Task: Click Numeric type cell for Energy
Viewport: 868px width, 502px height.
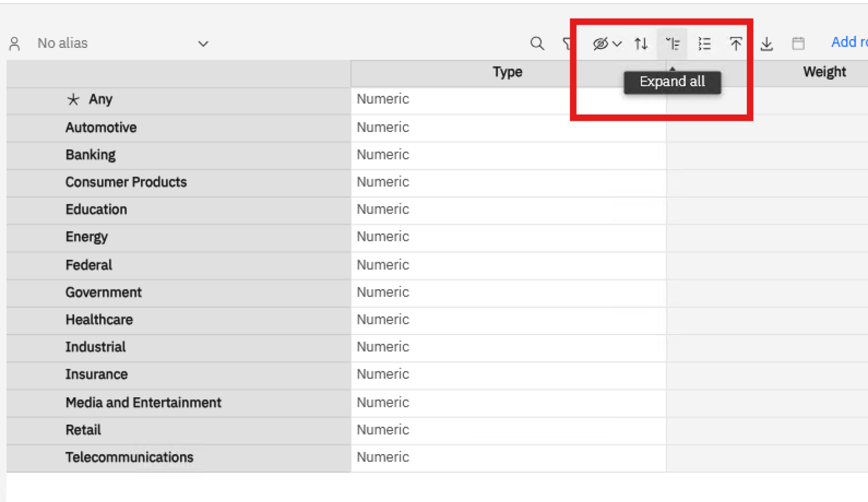Action: [508, 237]
